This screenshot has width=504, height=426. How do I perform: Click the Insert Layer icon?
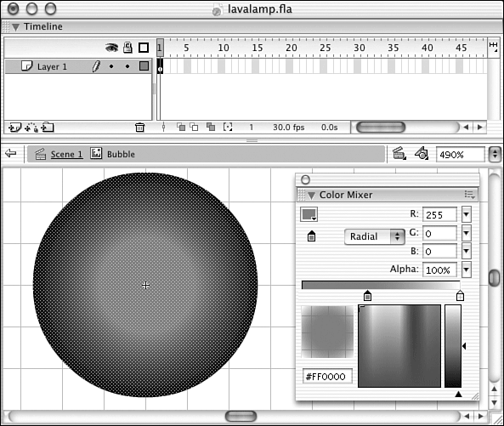(14, 128)
